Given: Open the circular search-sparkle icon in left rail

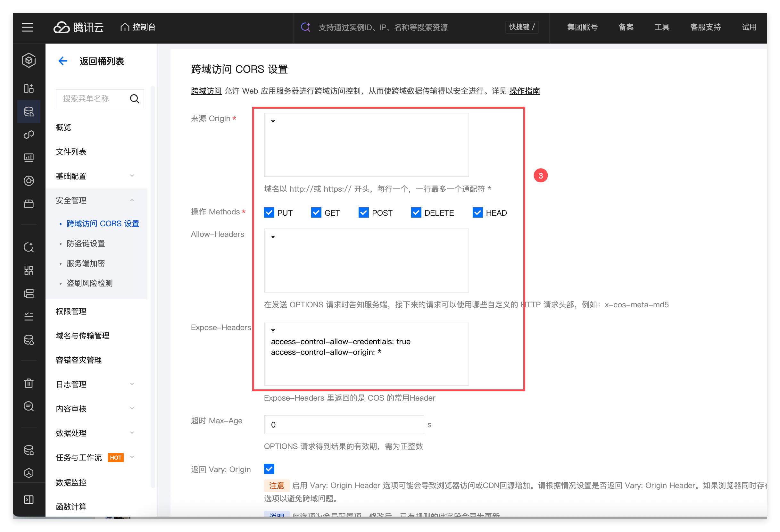Looking at the screenshot, I should tap(29, 247).
